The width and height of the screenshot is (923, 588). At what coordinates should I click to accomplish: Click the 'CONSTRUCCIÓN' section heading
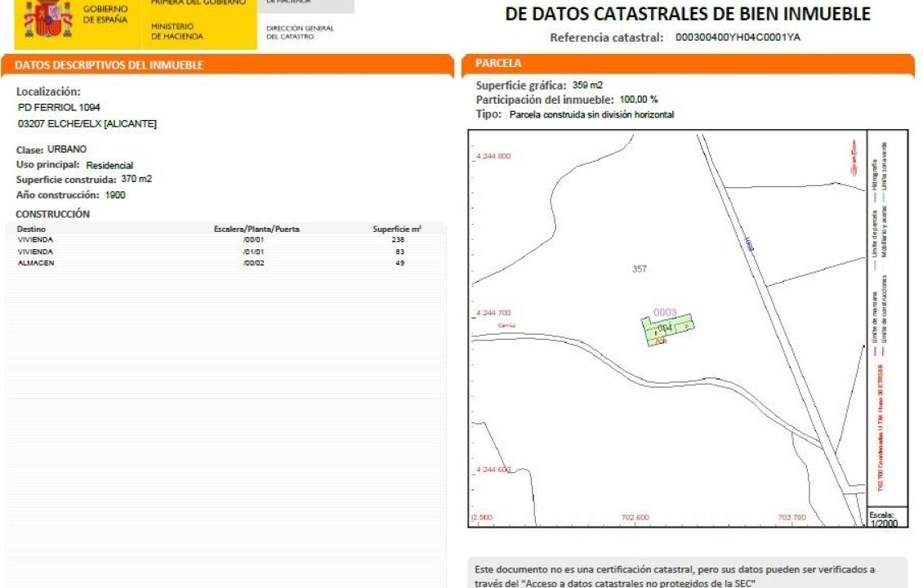(x=52, y=214)
